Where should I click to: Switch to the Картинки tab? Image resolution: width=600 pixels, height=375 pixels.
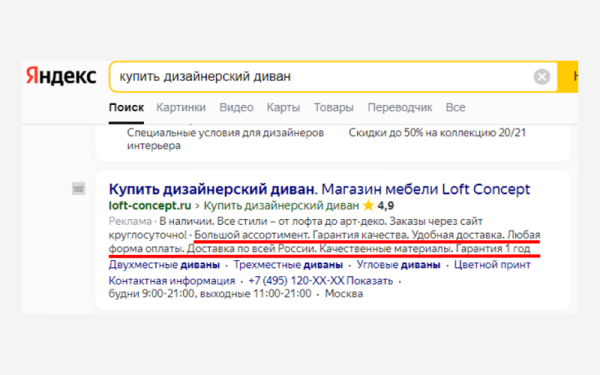point(181,108)
